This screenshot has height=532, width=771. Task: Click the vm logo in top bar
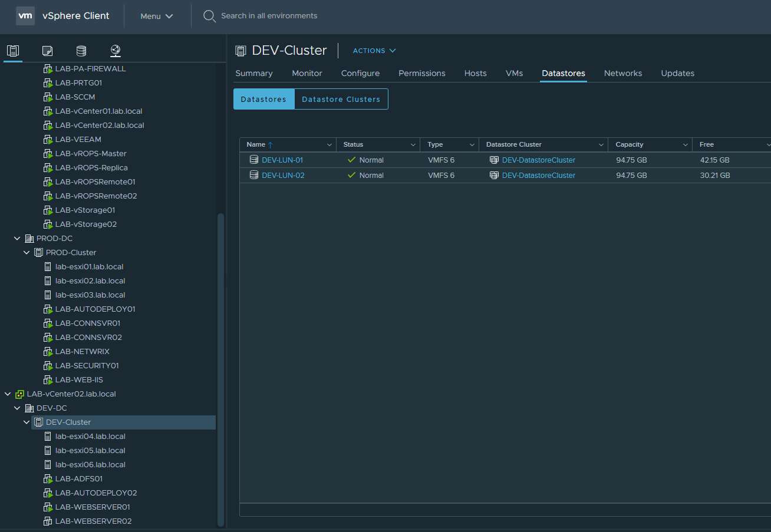point(25,16)
